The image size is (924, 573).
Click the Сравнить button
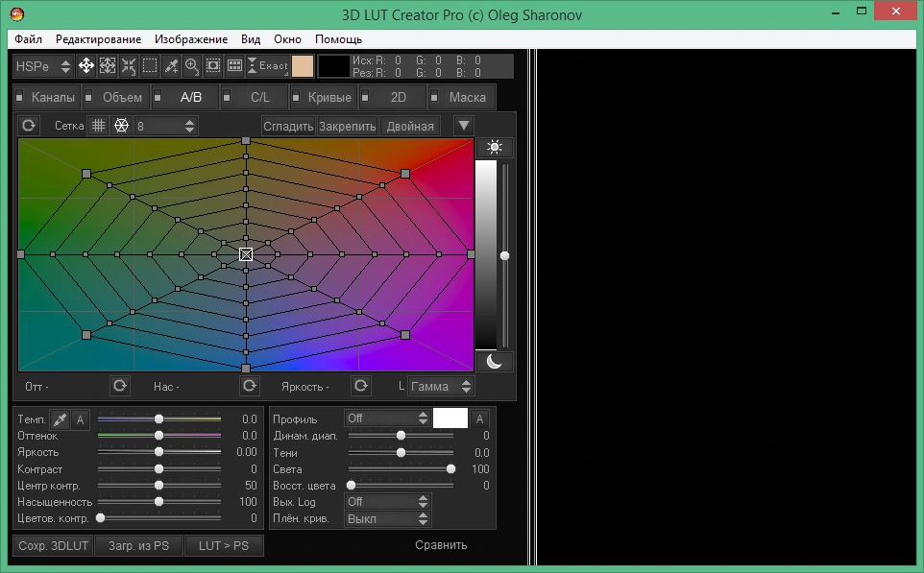(441, 545)
